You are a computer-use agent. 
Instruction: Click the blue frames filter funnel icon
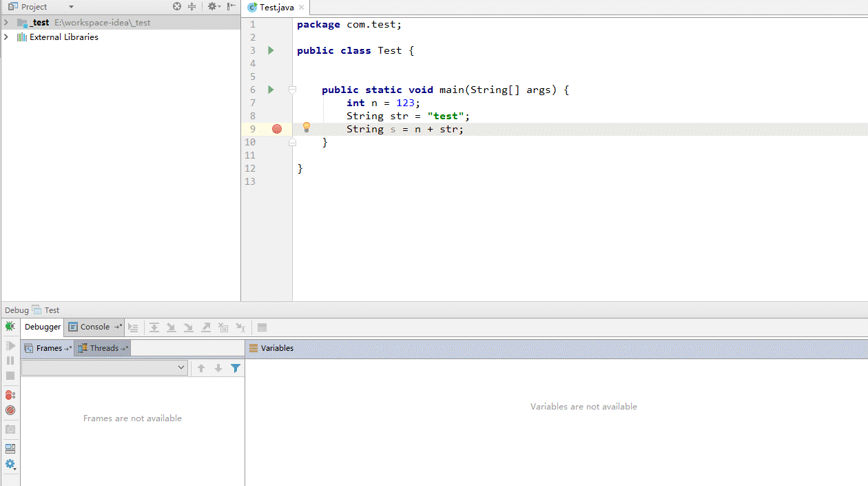[236, 368]
